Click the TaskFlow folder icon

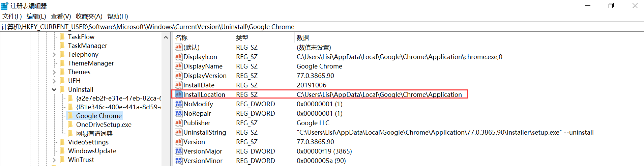[62, 36]
